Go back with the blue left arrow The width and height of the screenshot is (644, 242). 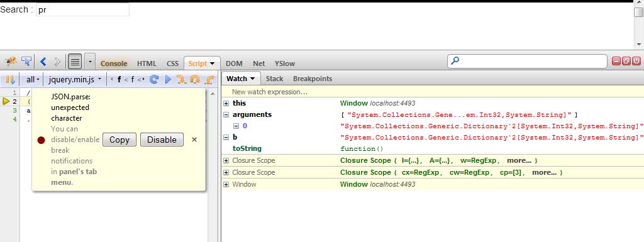coord(43,62)
